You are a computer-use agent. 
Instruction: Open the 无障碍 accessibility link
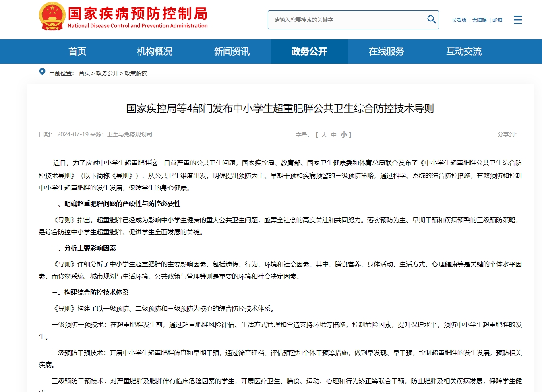479,20
